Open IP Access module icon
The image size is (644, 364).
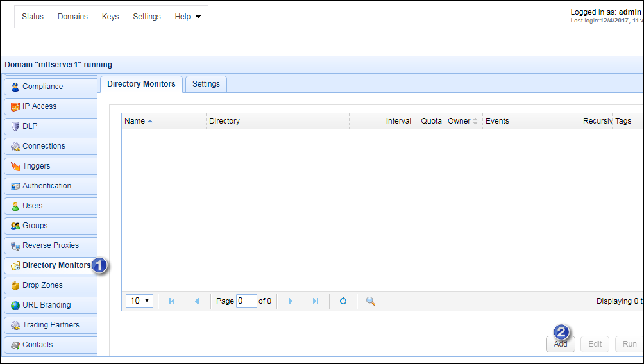(x=15, y=106)
